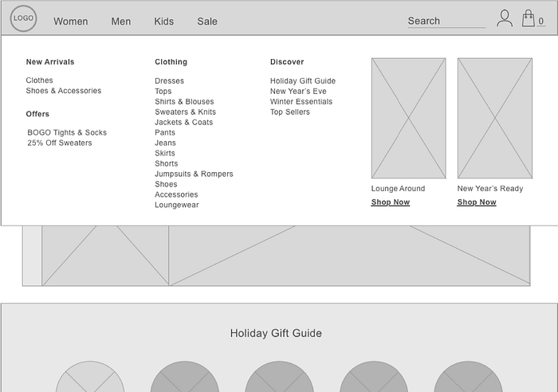Go to Pants category
This screenshot has height=392, width=558.
click(x=165, y=133)
